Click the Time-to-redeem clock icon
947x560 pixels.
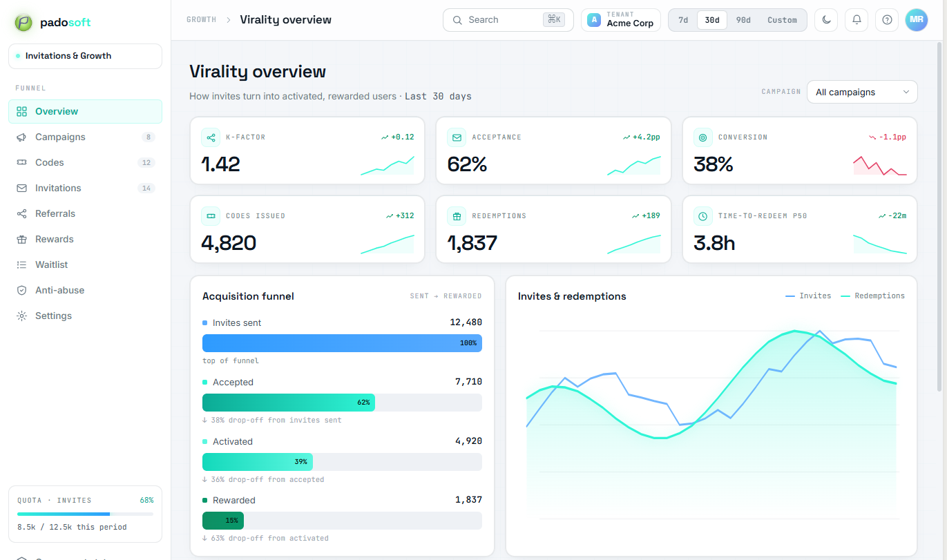703,216
